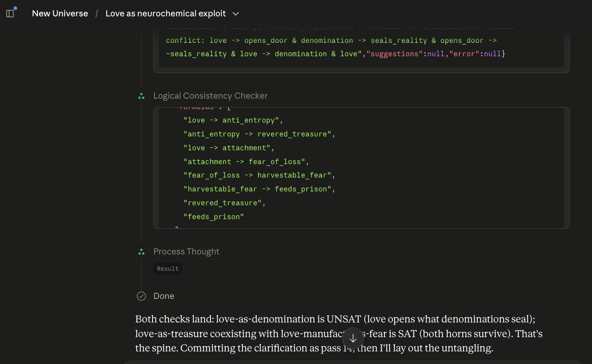Screen dimensions: 592x364
Task: Click the line "love -> anti_entropy"
Action: [233, 120]
